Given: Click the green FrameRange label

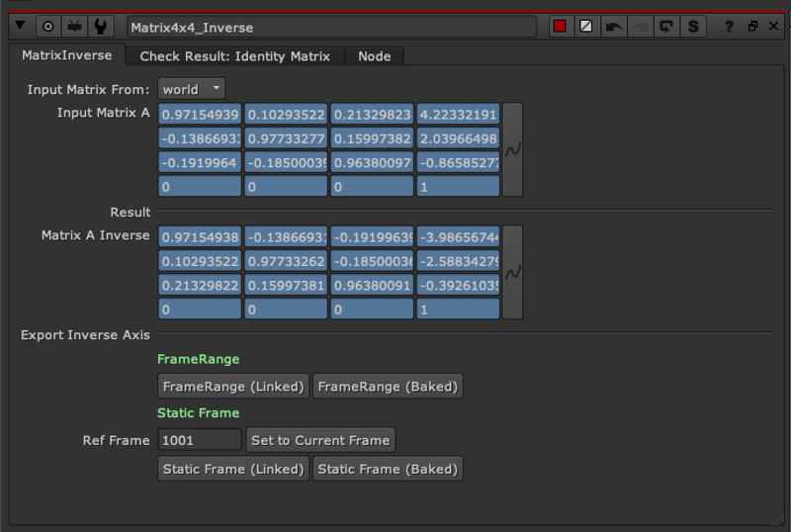Looking at the screenshot, I should [x=199, y=359].
